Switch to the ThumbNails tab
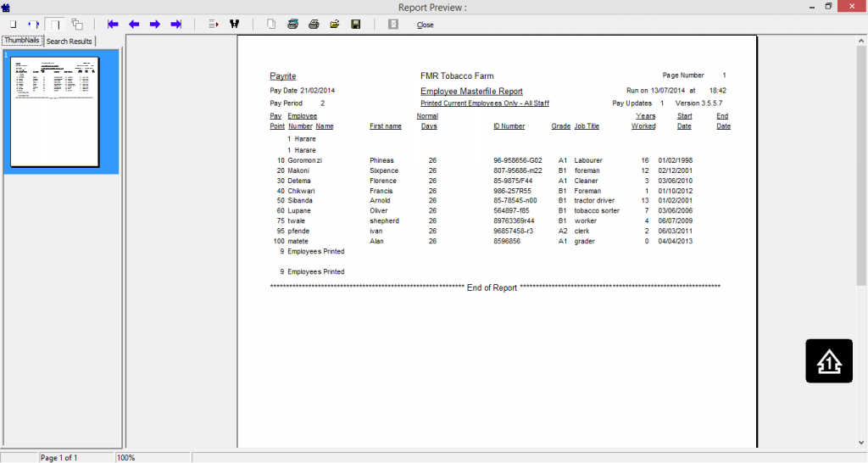The height and width of the screenshot is (463, 868). point(22,41)
